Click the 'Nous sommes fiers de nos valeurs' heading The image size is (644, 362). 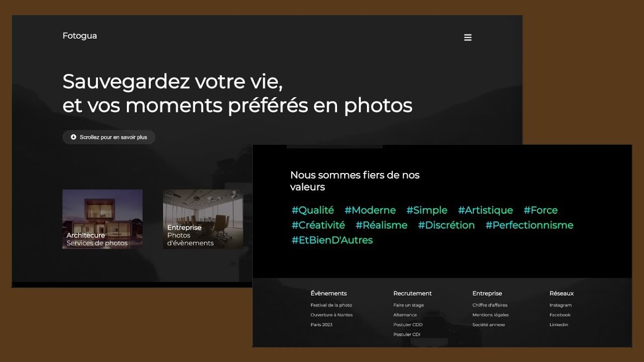tap(355, 181)
